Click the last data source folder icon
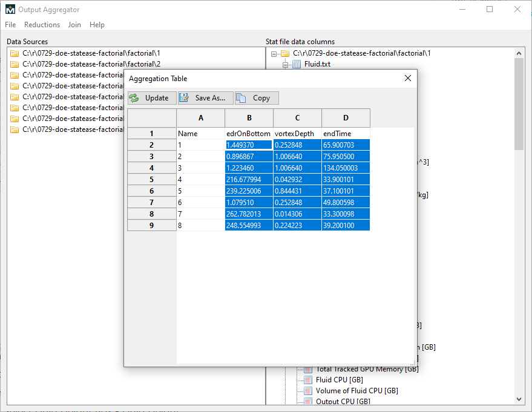 [x=15, y=129]
